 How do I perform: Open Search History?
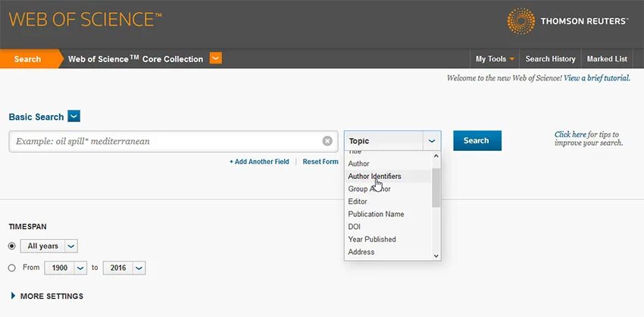550,59
